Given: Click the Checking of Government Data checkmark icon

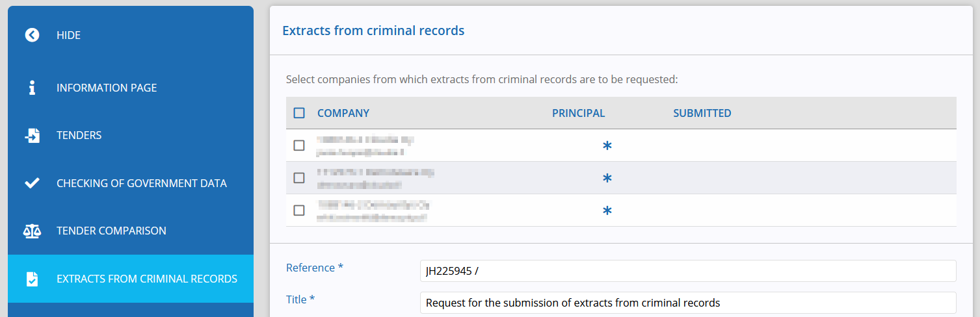Looking at the screenshot, I should pyautogui.click(x=32, y=183).
